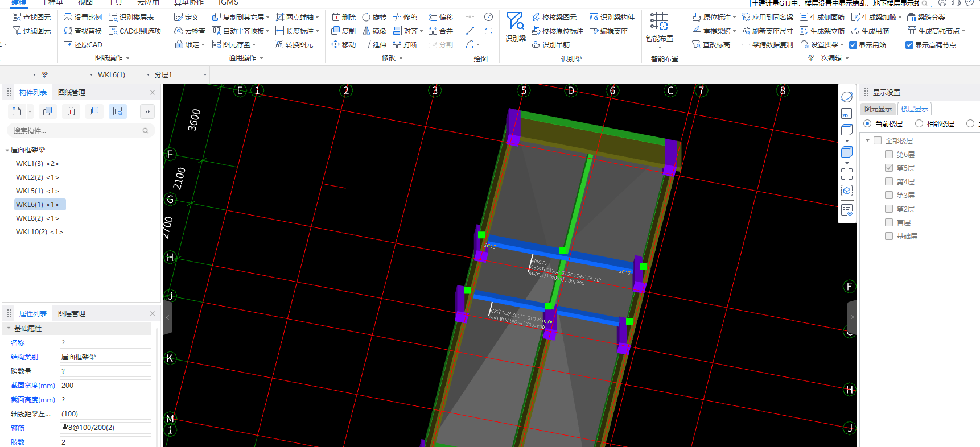Check the 首层 floor checkbox

(x=889, y=222)
